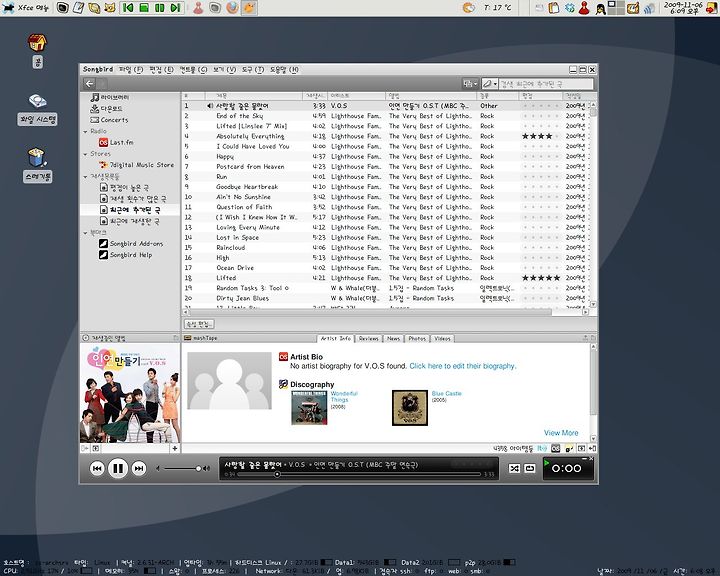This screenshot has width=720, height=576.
Task: Open the Wonderful Things album link
Action: (344, 396)
